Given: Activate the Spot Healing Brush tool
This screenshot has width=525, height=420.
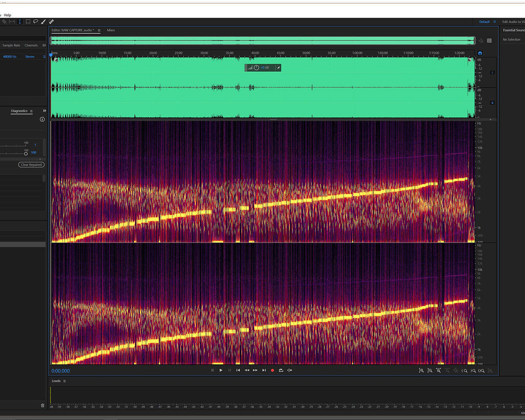Looking at the screenshot, I should click(x=51, y=22).
